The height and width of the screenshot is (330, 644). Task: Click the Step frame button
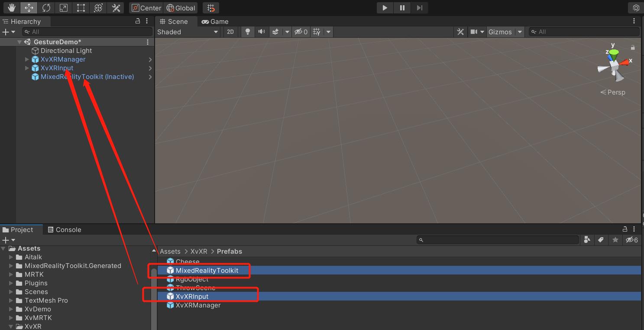(419, 8)
